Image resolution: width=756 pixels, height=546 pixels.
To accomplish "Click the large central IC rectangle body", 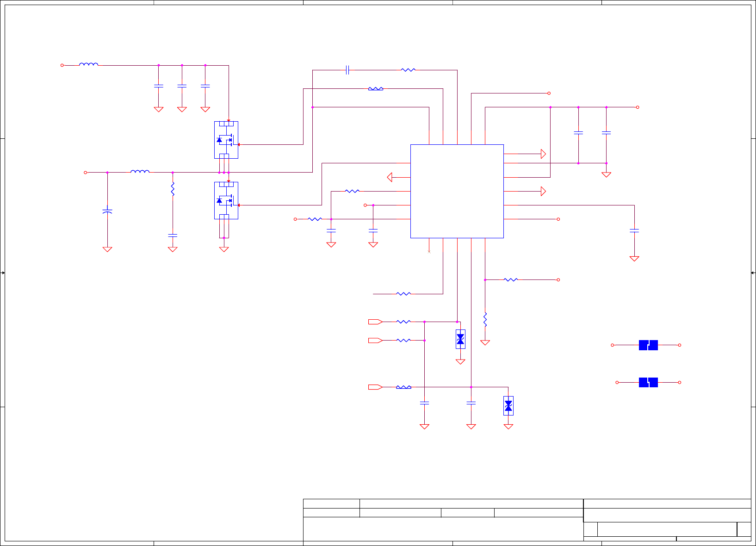I will 457,191.
